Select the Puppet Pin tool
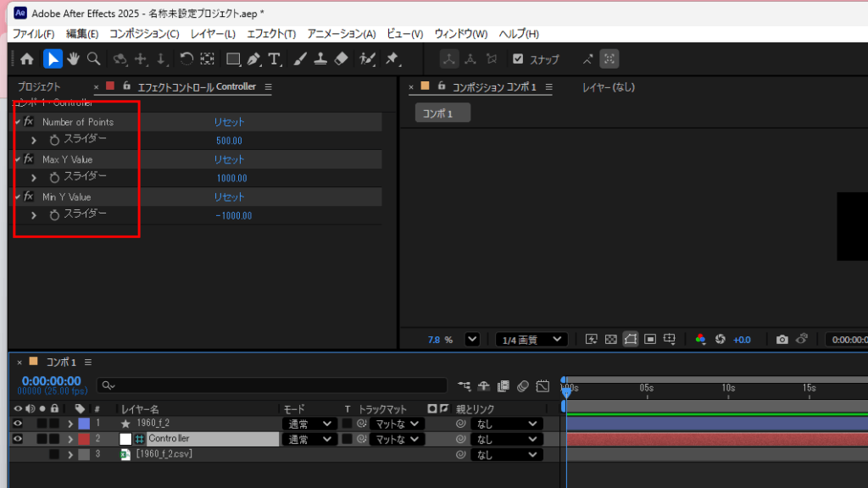This screenshot has height=488, width=868. 392,59
